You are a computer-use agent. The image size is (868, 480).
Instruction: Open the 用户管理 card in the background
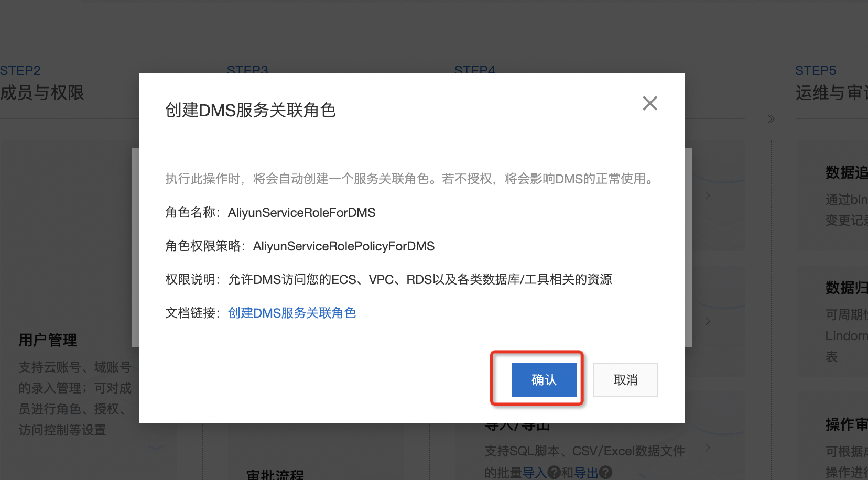coord(48,340)
